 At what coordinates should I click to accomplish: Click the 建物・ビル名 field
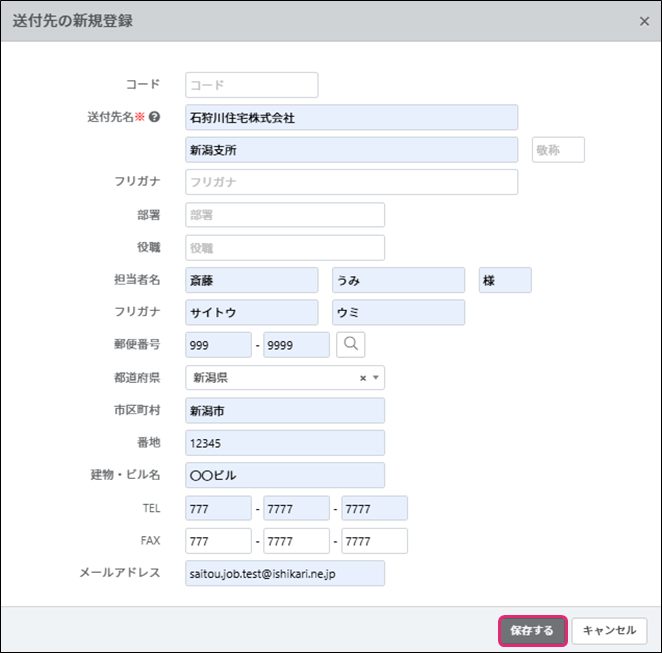285,475
